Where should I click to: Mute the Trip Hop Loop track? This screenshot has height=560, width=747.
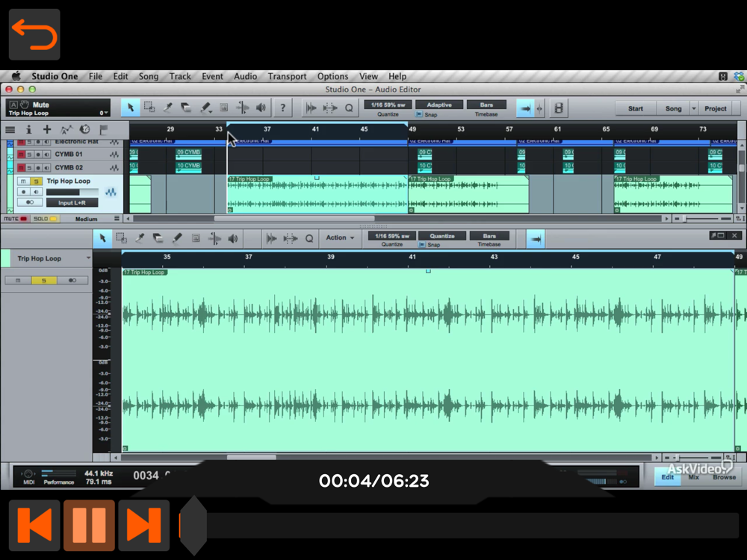(x=23, y=181)
